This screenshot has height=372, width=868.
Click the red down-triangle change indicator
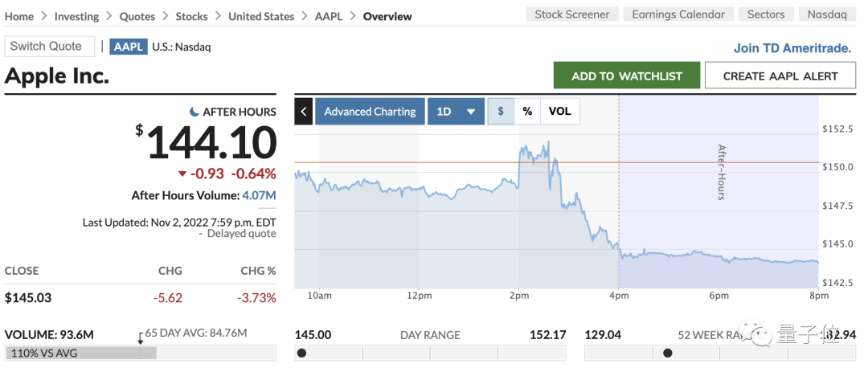[182, 174]
